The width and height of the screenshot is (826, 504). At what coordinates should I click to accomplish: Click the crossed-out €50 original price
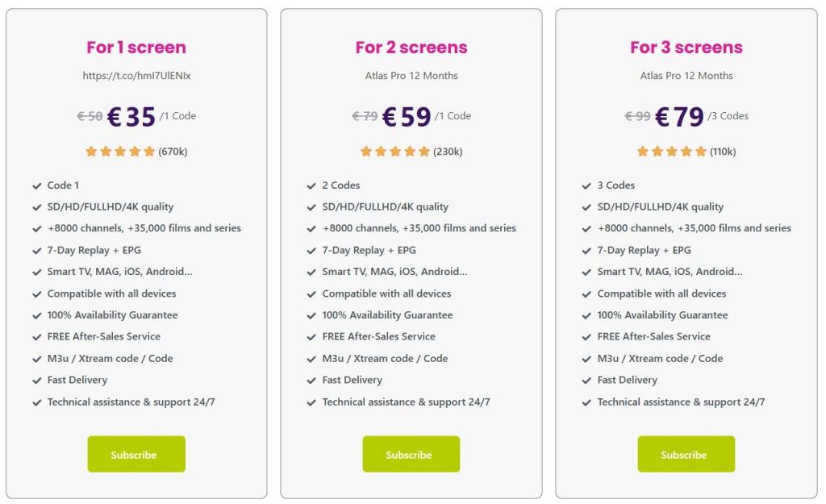[x=88, y=115]
